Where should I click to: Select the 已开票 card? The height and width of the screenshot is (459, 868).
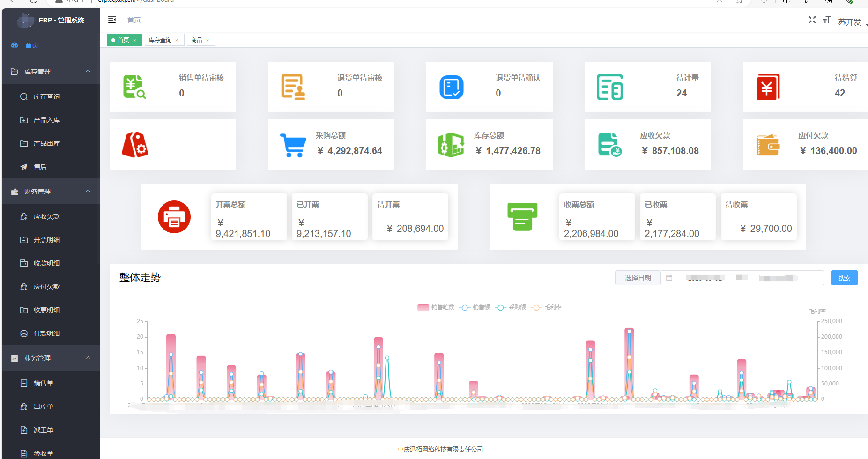[330, 217]
